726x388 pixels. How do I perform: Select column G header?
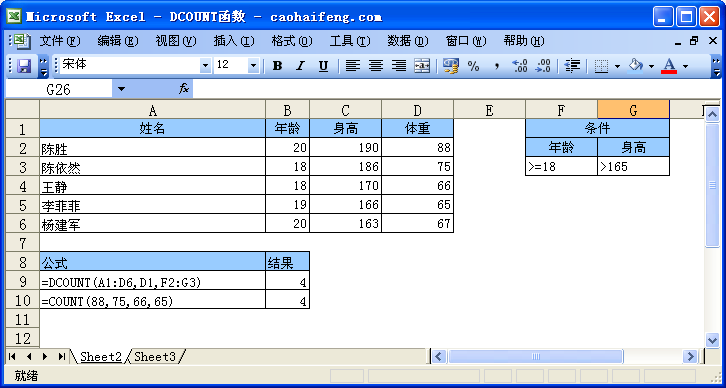pos(633,110)
